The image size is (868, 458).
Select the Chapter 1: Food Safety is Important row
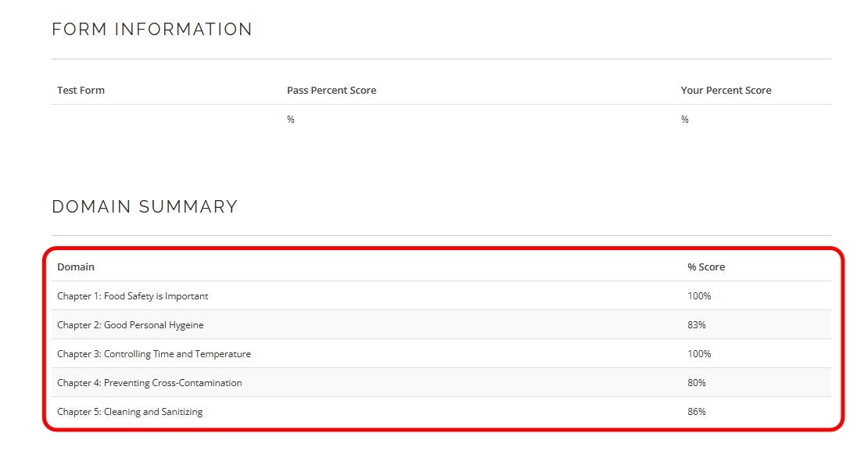click(133, 296)
